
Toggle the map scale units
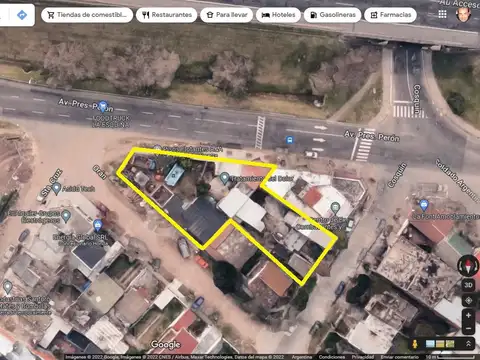(450, 357)
